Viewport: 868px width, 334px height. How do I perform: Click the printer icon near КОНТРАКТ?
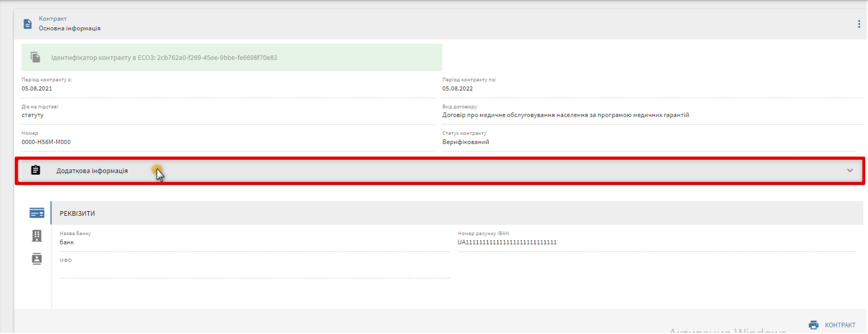814,325
